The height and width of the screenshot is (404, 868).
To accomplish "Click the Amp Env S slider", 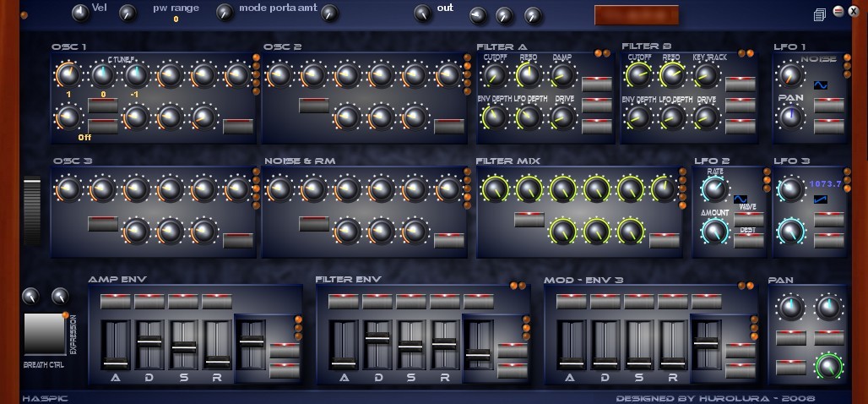I will coord(184,344).
